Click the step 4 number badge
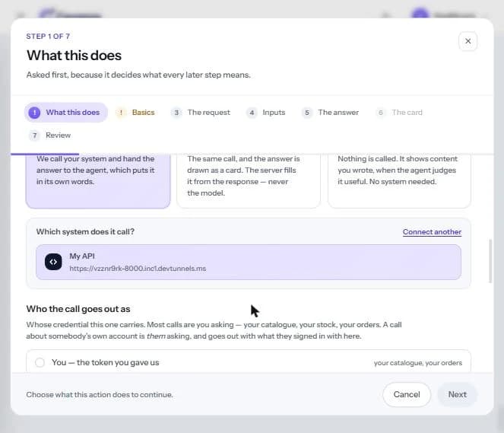 click(x=252, y=113)
